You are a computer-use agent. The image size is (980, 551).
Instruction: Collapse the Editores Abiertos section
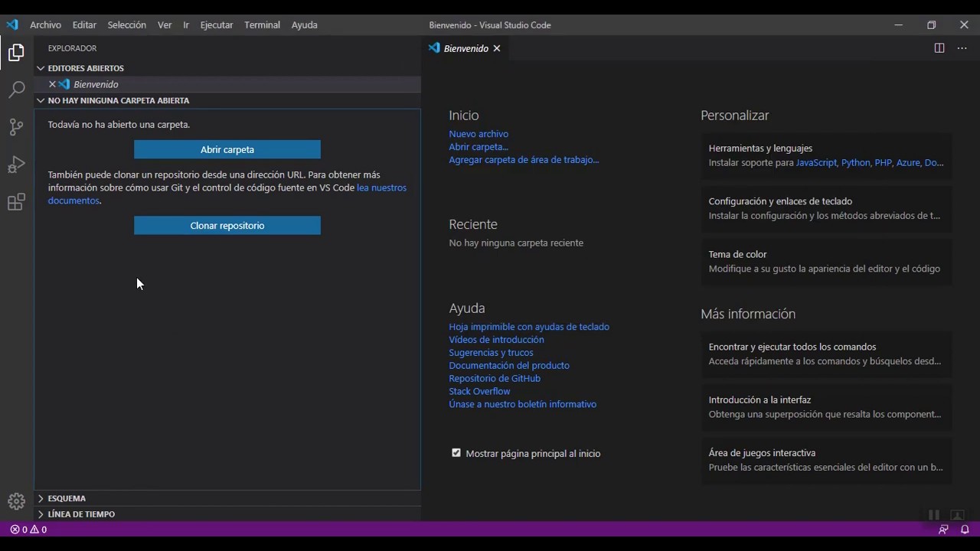(x=227, y=68)
